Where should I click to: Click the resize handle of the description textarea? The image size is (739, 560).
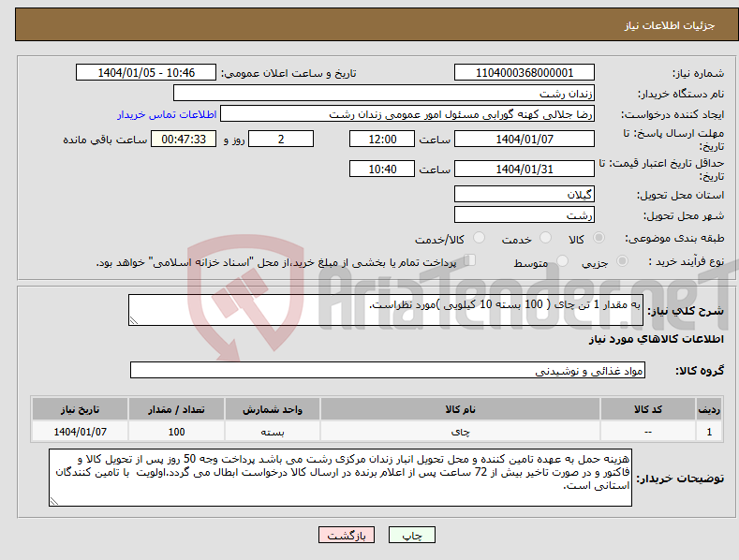pos(134,320)
